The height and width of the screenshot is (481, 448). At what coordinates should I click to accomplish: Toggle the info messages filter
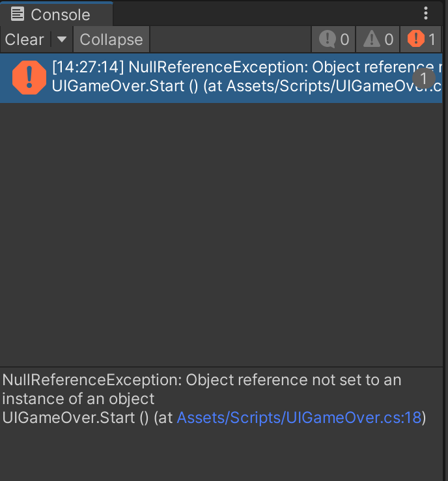click(334, 40)
